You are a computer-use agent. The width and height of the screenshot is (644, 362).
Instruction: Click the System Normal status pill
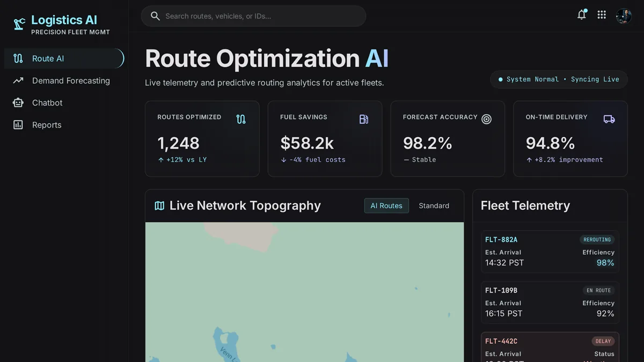tap(559, 79)
